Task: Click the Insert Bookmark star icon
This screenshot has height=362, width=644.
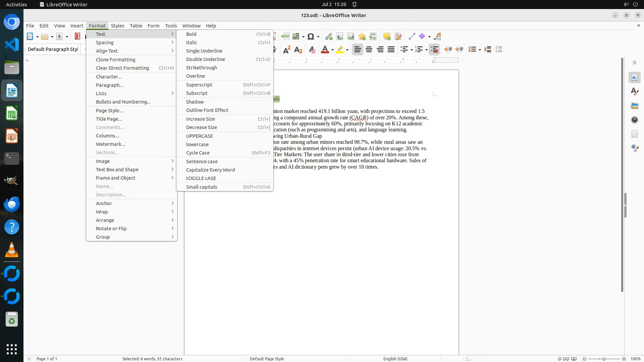Action: (362, 37)
